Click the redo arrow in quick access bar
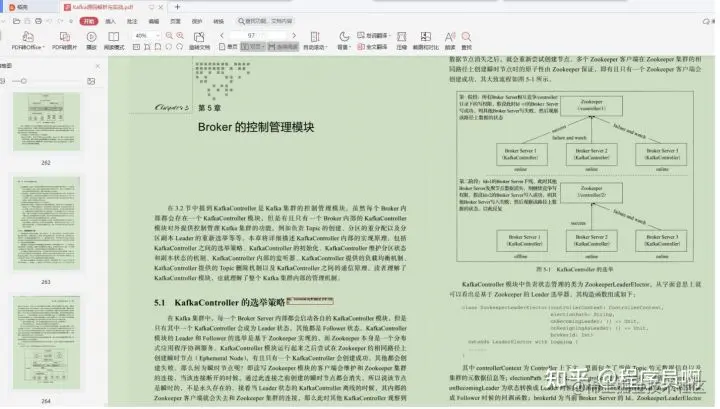Image resolution: width=720 pixels, height=409 pixels. click(60, 21)
